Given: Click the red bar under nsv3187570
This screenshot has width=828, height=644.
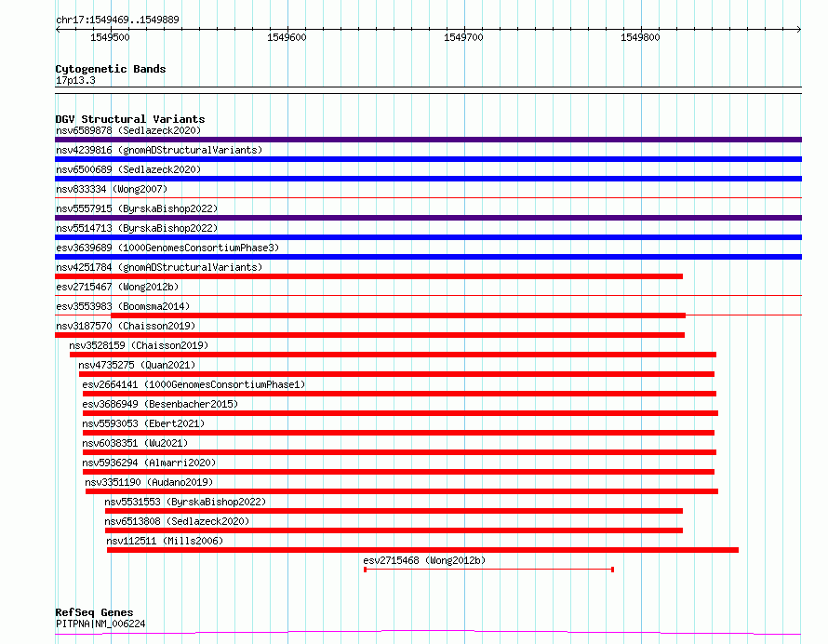Looking at the screenshot, I should [x=369, y=335].
